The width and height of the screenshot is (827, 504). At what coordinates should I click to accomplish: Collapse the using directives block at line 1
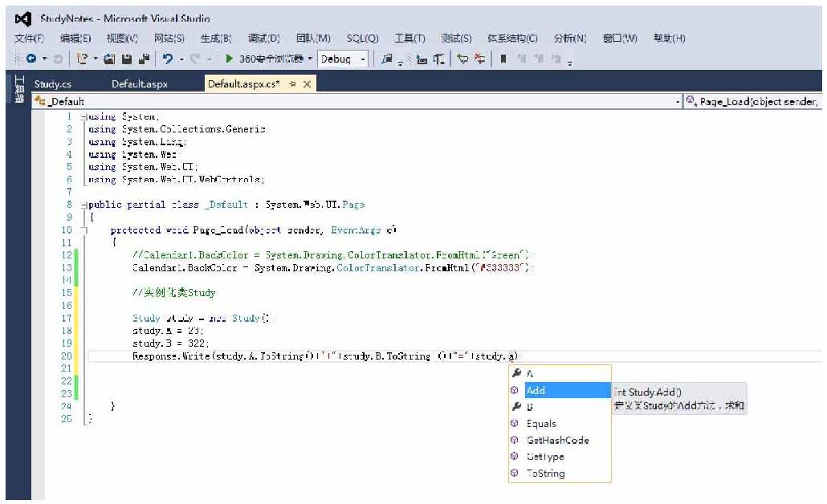click(84, 116)
